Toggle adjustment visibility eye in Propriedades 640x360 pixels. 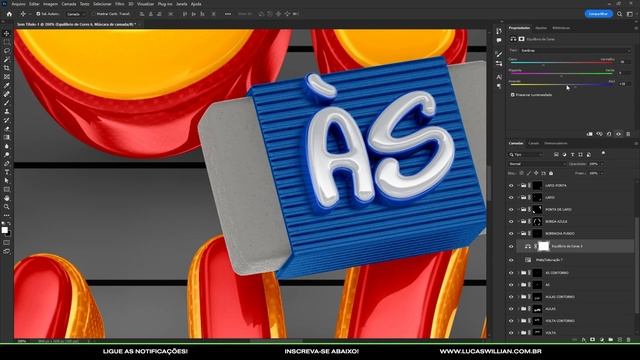pyautogui.click(x=618, y=134)
